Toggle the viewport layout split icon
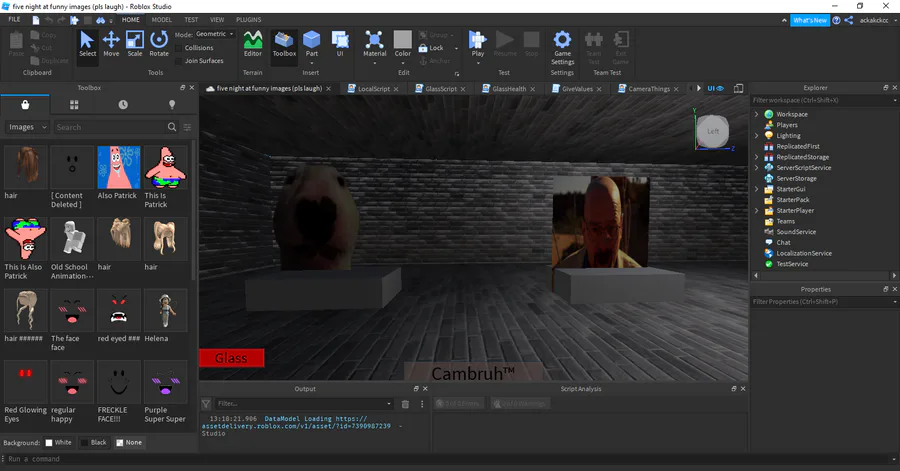This screenshot has height=471, width=900. [x=739, y=88]
